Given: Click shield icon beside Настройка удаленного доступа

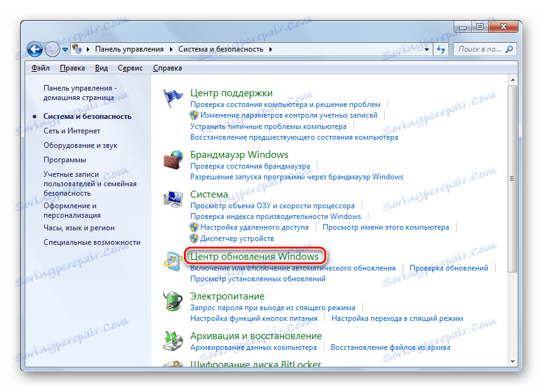Looking at the screenshot, I should coord(194,227).
